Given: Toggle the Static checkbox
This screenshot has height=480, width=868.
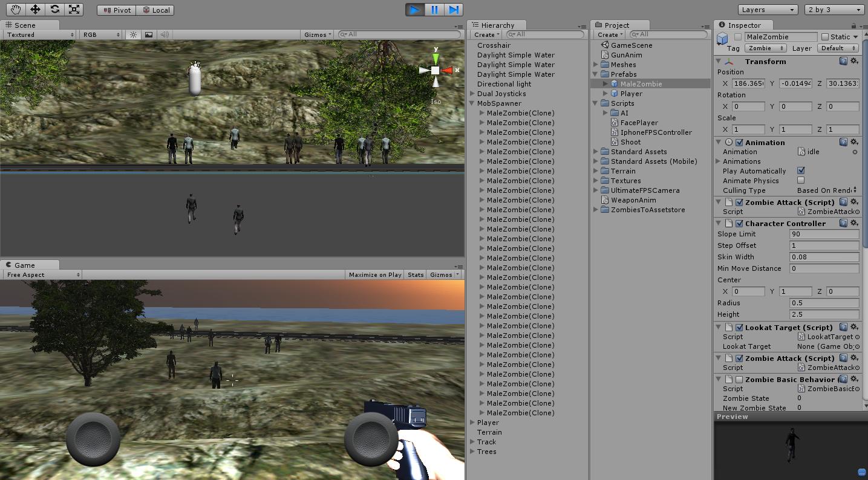Looking at the screenshot, I should tap(824, 37).
